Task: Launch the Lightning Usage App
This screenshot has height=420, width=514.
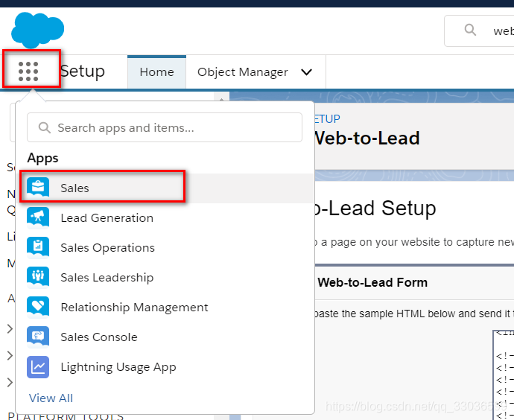Action: pos(166,367)
